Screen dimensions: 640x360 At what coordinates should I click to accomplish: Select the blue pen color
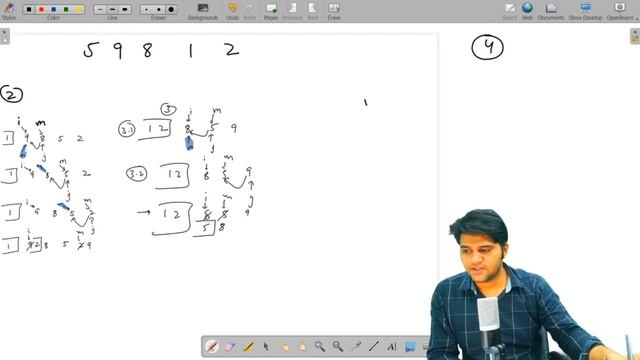click(x=53, y=9)
